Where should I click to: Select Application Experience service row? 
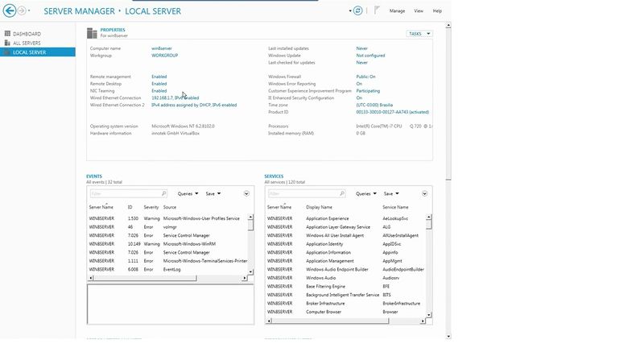[346, 218]
